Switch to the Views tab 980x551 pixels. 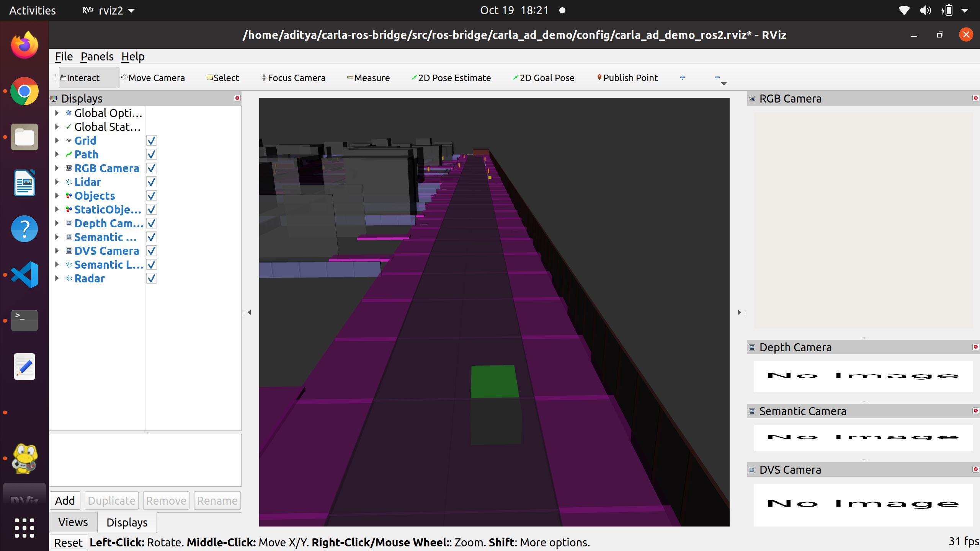click(73, 522)
